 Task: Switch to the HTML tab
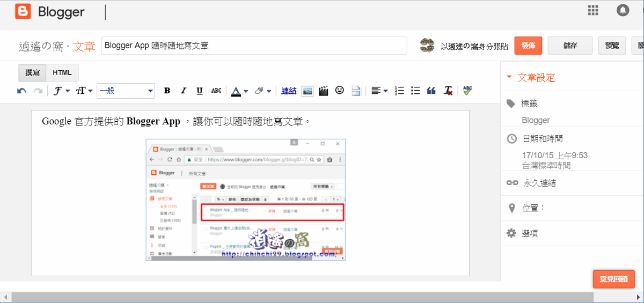click(x=62, y=73)
